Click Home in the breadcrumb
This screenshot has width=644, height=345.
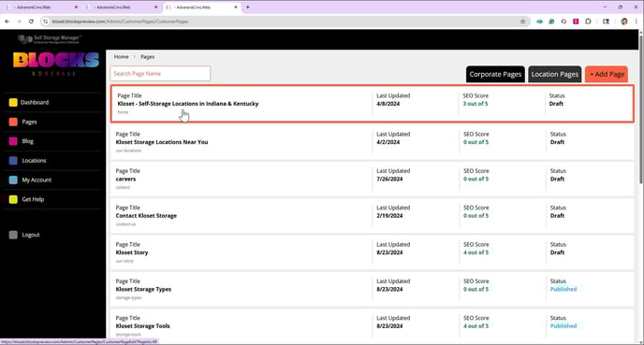(x=121, y=57)
